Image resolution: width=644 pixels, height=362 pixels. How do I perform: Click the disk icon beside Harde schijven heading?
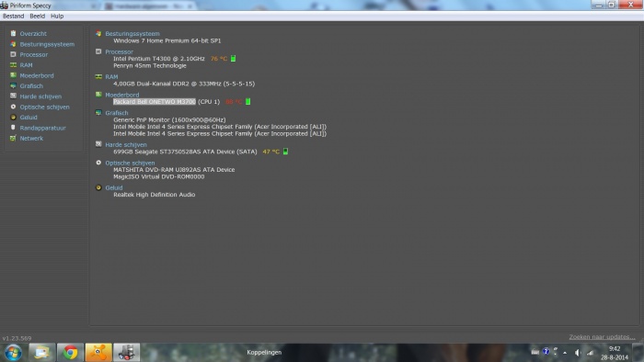pos(98,144)
